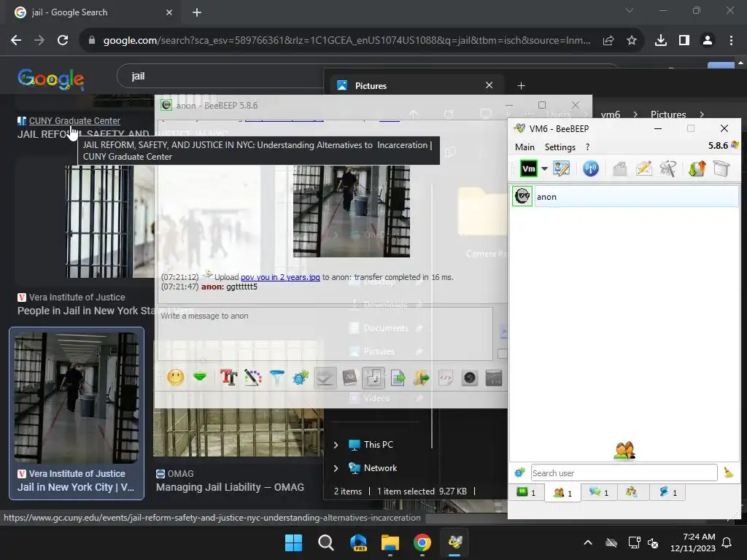Open the emoticon picker in chat toolbar
The width and height of the screenshot is (747, 560).
click(x=176, y=378)
